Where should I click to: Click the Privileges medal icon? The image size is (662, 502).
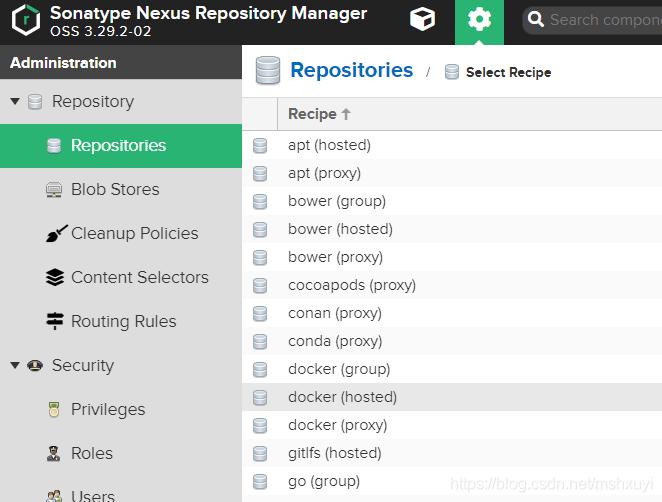click(x=54, y=409)
